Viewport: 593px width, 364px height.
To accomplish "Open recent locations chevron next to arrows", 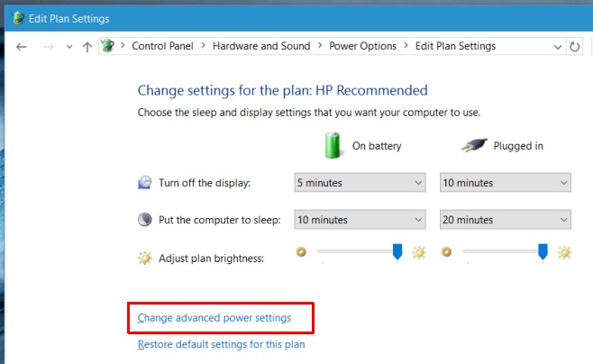I will 69,47.
